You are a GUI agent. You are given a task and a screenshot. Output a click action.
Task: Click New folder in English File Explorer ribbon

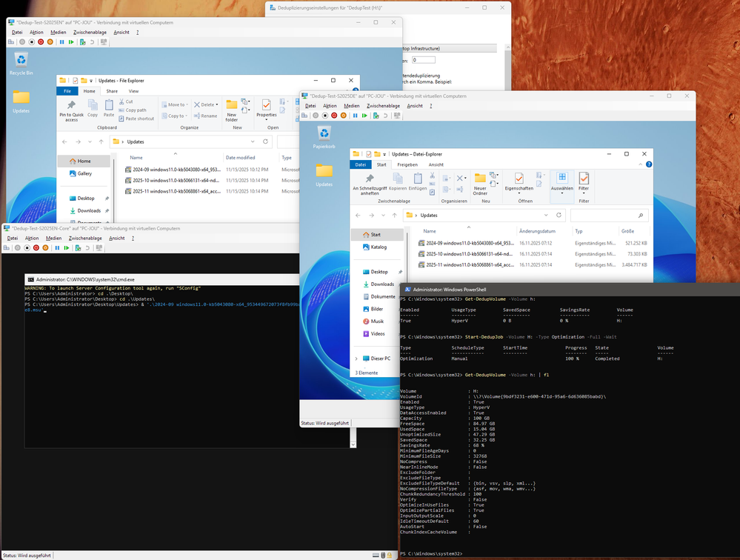point(232,110)
